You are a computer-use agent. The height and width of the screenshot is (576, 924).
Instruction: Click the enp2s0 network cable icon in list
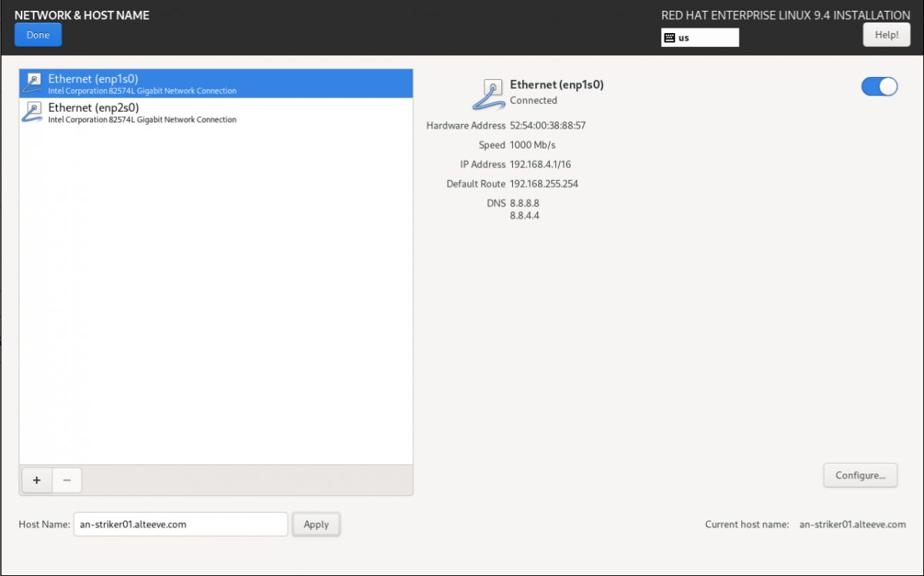(x=33, y=112)
